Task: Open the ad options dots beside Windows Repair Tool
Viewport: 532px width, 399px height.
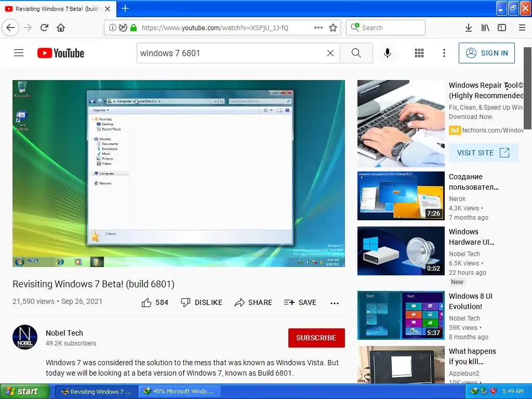Action: (507, 86)
